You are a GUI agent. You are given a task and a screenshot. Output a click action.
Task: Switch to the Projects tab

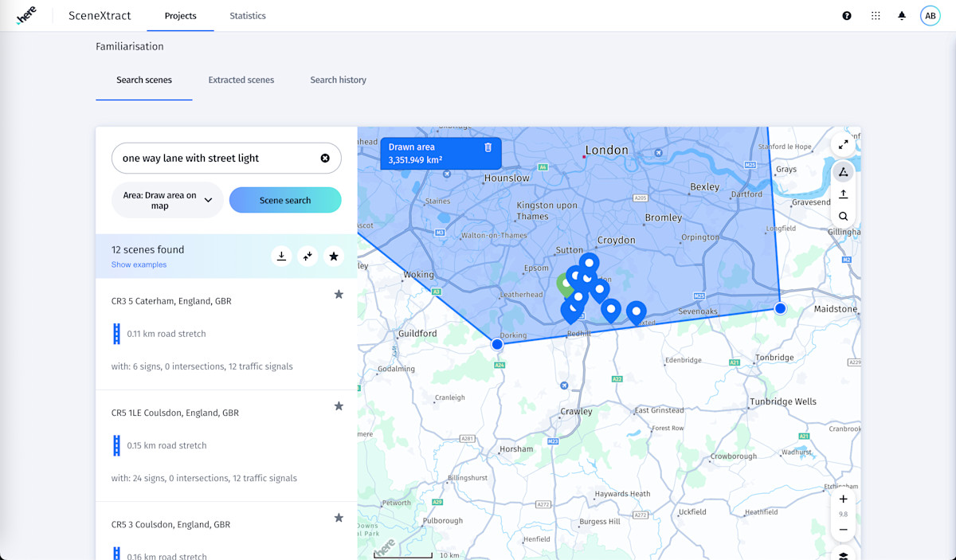coord(180,15)
